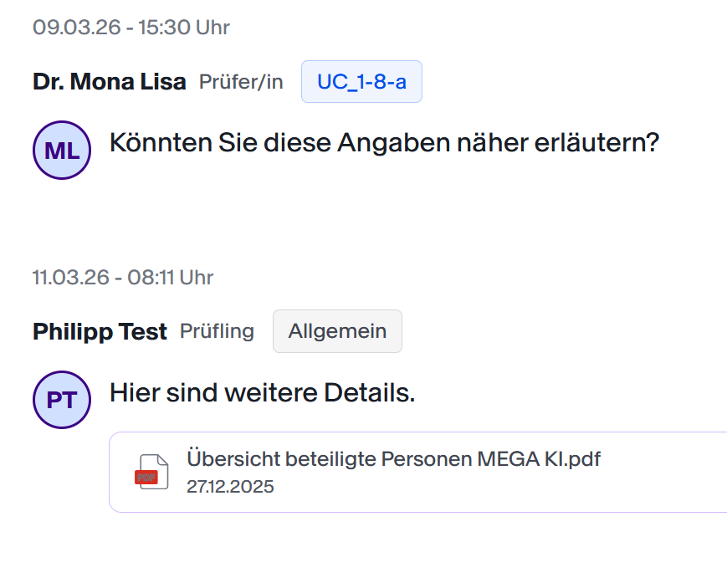This screenshot has width=727, height=588.
Task: Select the 'Hier sind weitere Details.' message
Action: pos(262,392)
